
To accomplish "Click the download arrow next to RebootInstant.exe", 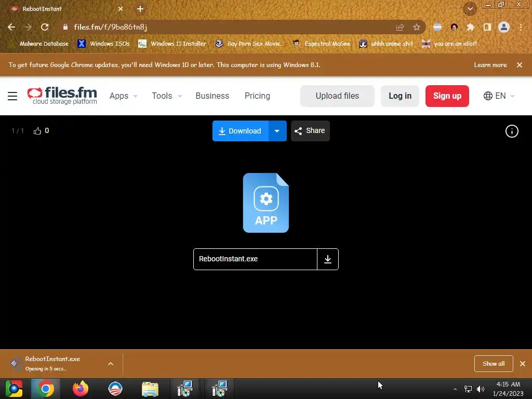I will click(x=328, y=259).
